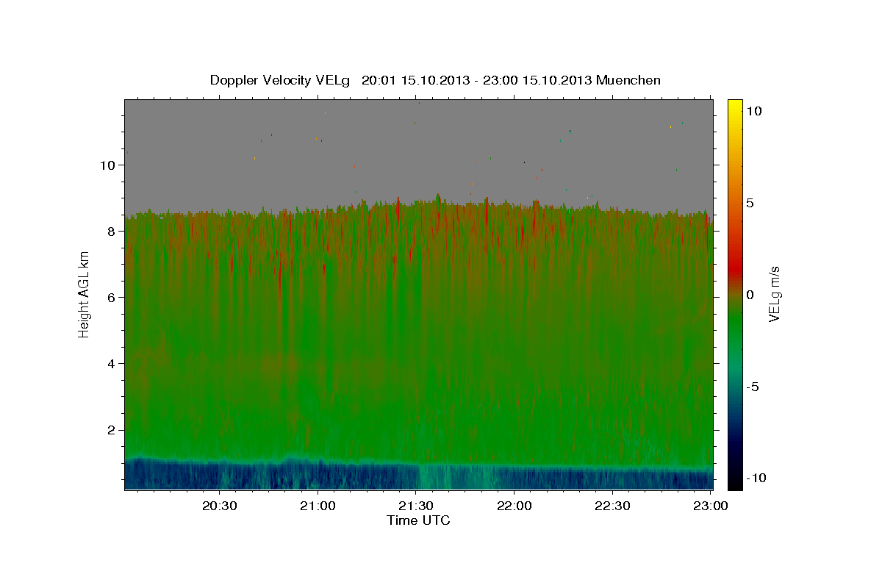Click the colorbar value 0
The height and width of the screenshot is (588, 882).
[x=750, y=295]
